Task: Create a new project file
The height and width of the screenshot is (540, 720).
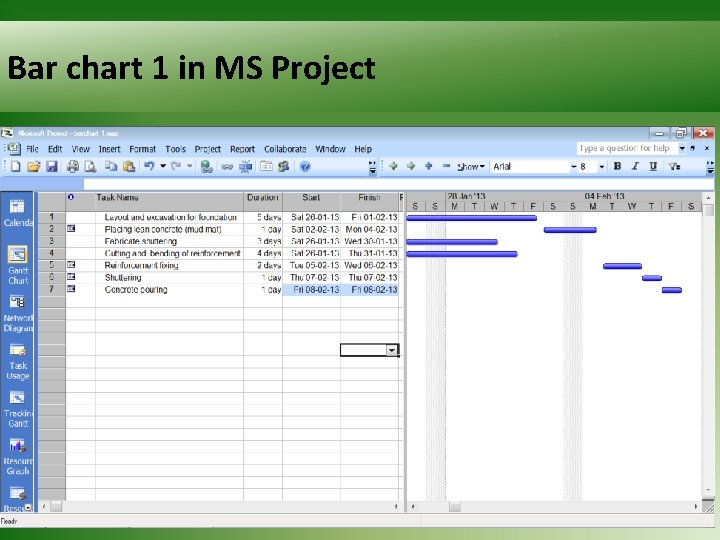Action: (x=16, y=166)
